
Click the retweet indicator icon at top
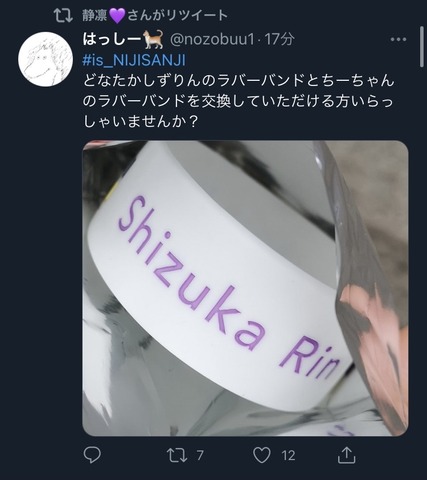(63, 15)
